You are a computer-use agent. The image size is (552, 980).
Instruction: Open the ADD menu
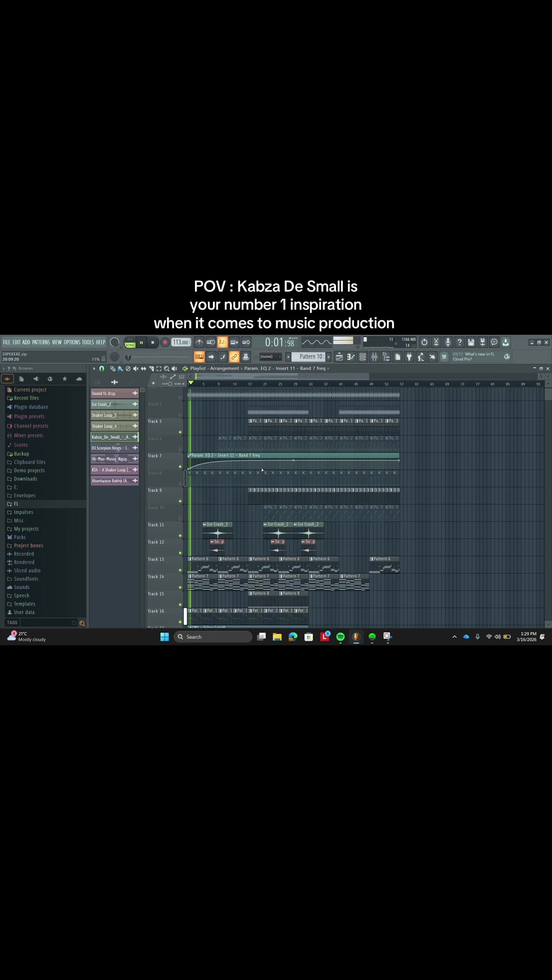point(26,342)
